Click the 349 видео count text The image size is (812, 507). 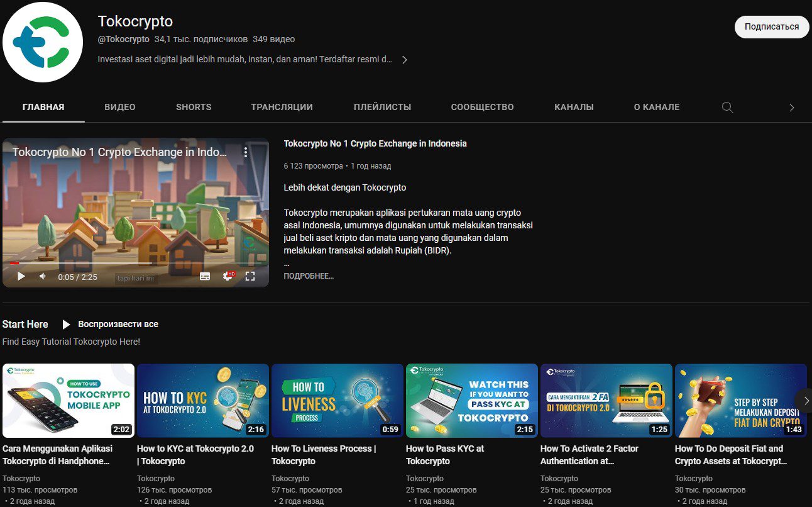(x=274, y=39)
